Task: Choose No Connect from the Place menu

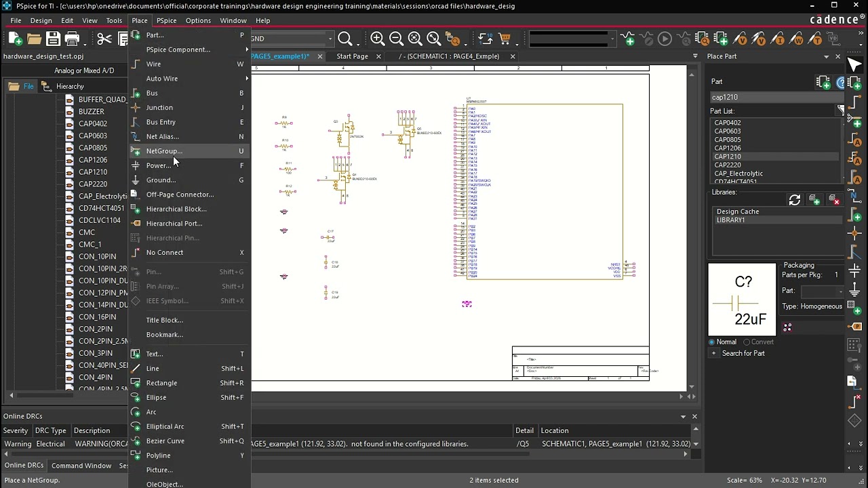Action: point(189,252)
